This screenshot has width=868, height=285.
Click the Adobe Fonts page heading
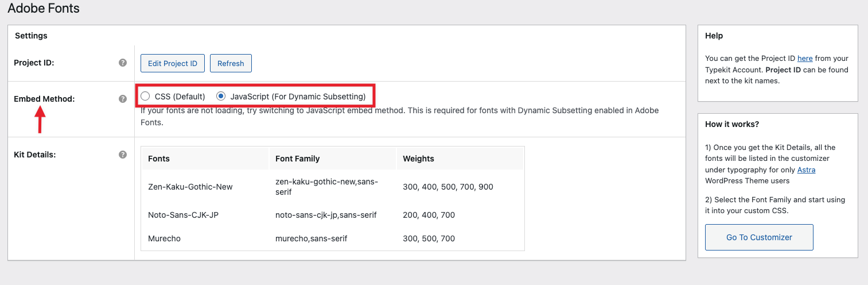(44, 9)
